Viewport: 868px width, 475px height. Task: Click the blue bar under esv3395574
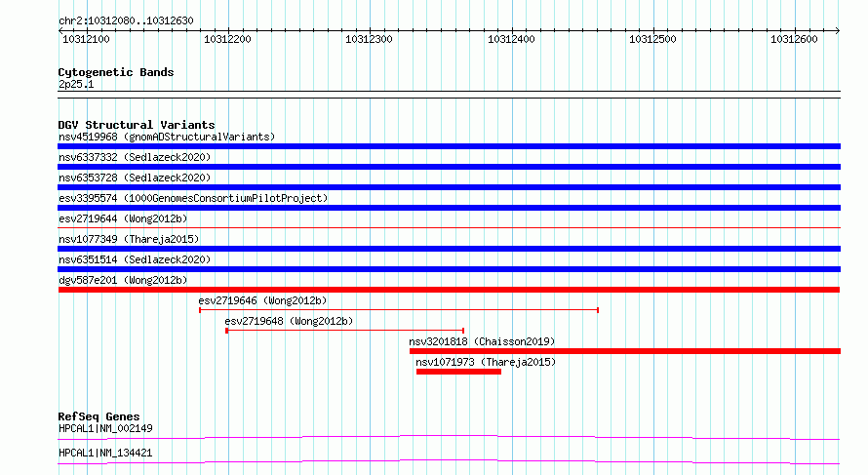pos(449,208)
